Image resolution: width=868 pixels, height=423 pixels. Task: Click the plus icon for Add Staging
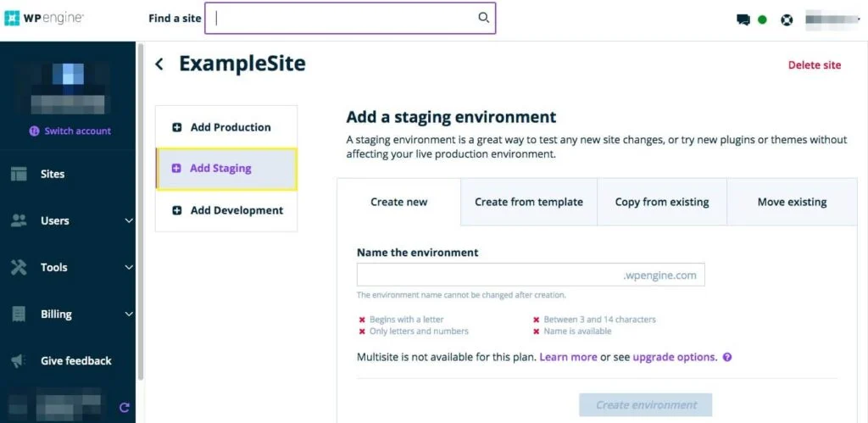(176, 169)
